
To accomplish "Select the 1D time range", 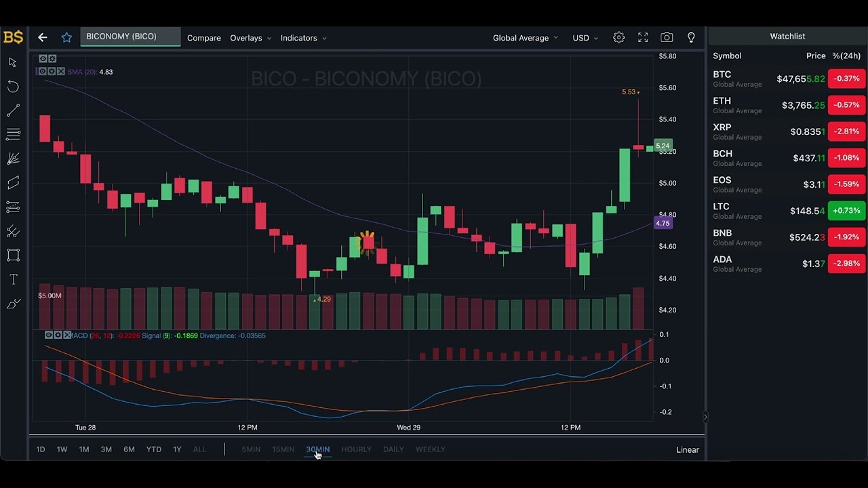I will (41, 449).
